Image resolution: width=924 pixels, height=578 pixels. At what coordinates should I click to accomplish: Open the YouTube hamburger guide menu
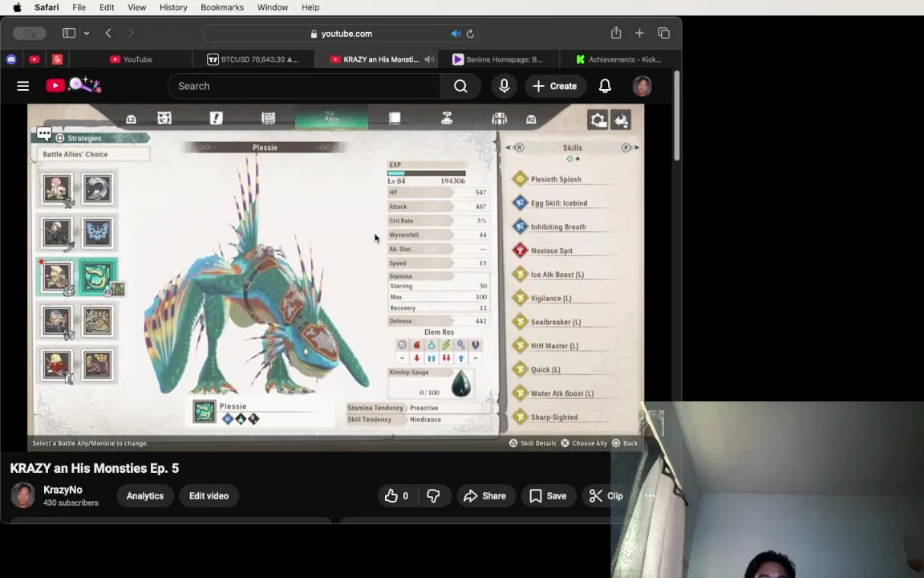pyautogui.click(x=23, y=86)
